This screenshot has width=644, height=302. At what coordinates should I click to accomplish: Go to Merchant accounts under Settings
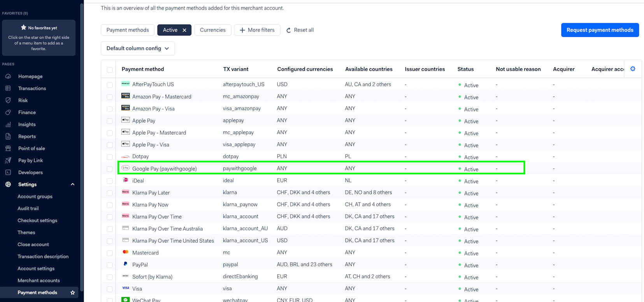pyautogui.click(x=39, y=281)
